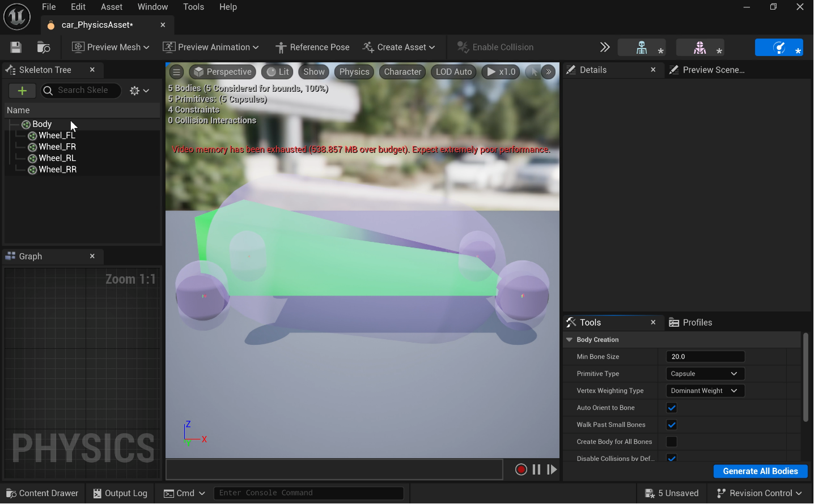Select the Wheel_FR tree row
Screen dimensions: 814x504
(x=82, y=147)
